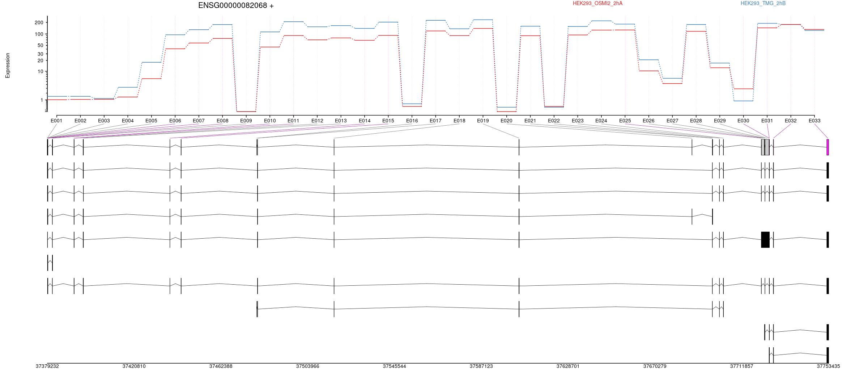This screenshot has height=373, width=868.
Task: Click exon label E031
Action: (767, 121)
